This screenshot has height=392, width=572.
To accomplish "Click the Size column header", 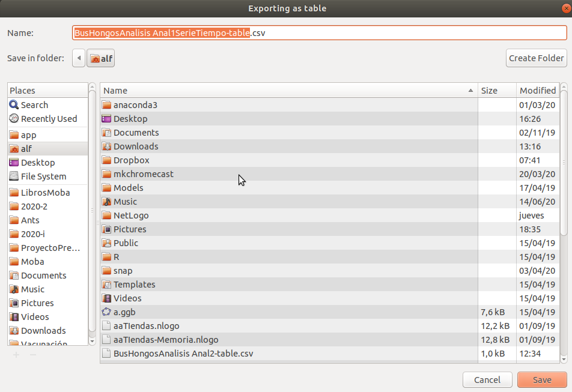I will (x=497, y=91).
